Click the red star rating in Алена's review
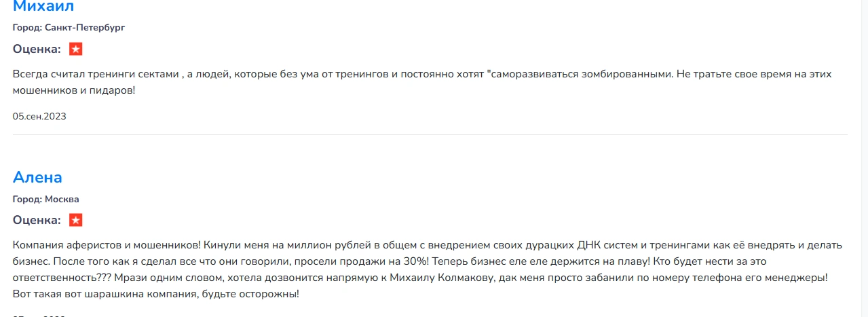 pos(76,220)
